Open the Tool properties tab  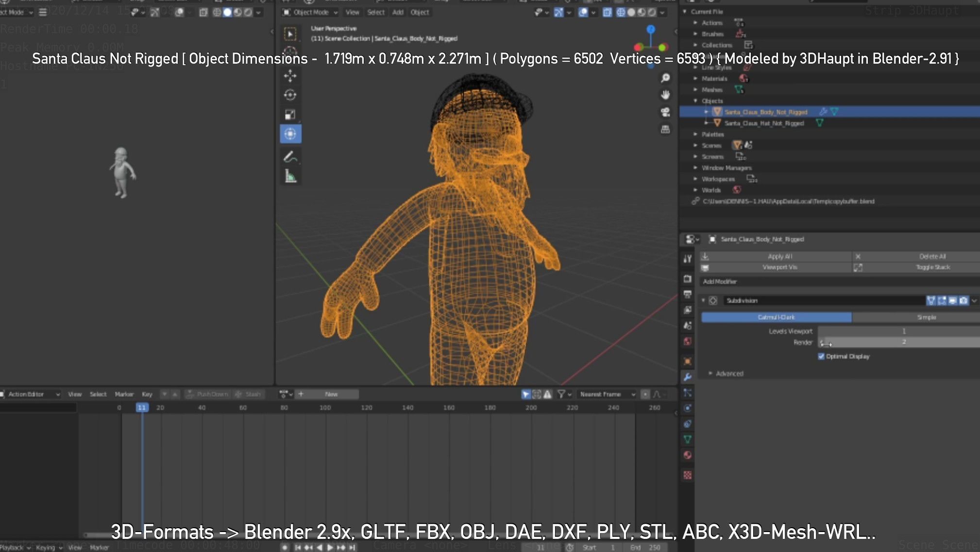click(x=687, y=259)
